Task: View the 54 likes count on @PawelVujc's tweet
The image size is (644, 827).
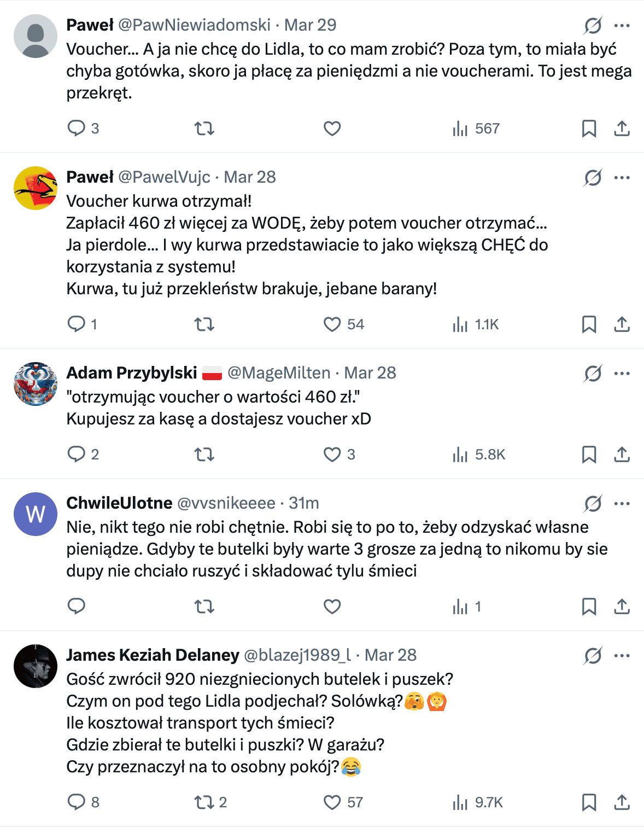Action: [355, 324]
